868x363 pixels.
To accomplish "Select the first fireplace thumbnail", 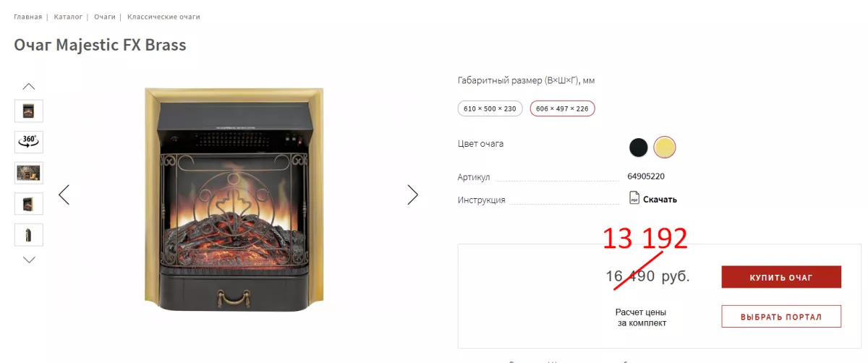I will pyautogui.click(x=29, y=111).
